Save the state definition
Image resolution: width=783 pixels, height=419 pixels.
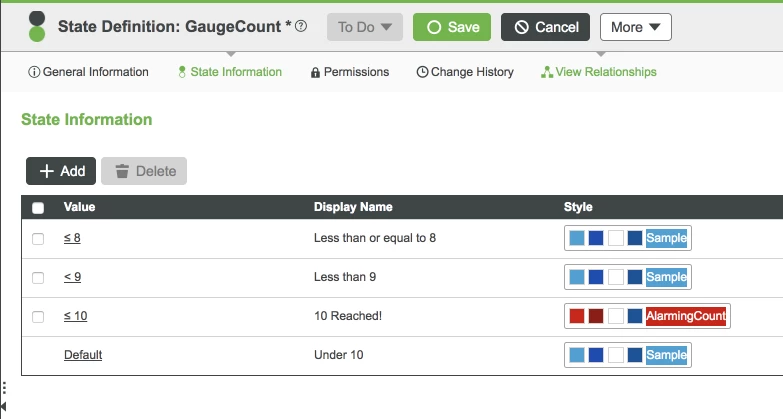coord(451,27)
